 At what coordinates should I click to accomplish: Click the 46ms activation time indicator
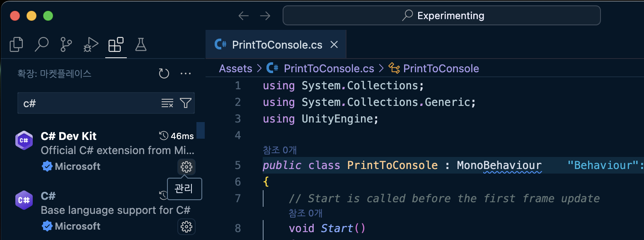pos(177,136)
